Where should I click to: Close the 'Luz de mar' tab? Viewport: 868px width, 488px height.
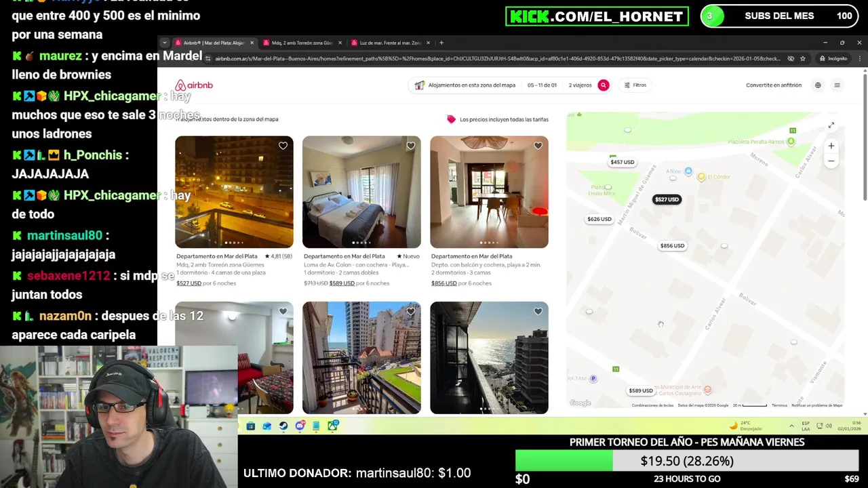428,43
